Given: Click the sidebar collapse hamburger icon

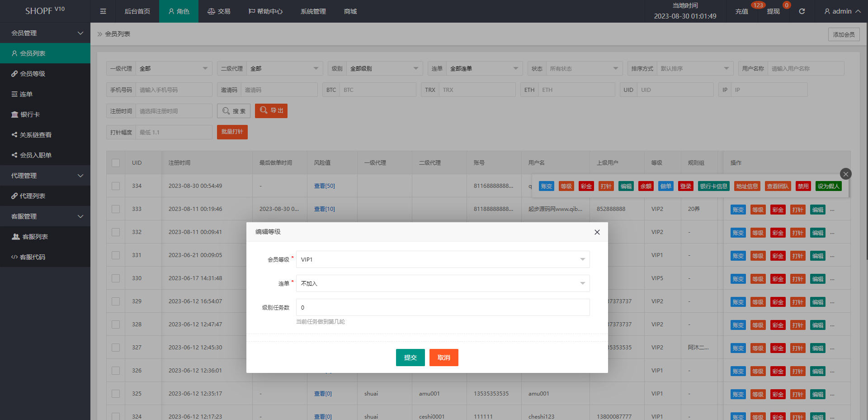Looking at the screenshot, I should coord(103,11).
